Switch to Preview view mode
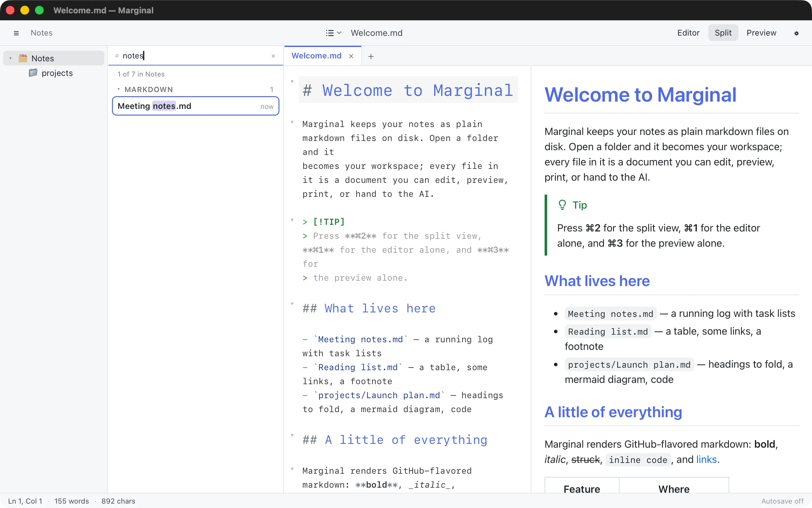The width and height of the screenshot is (812, 508). 761,33
